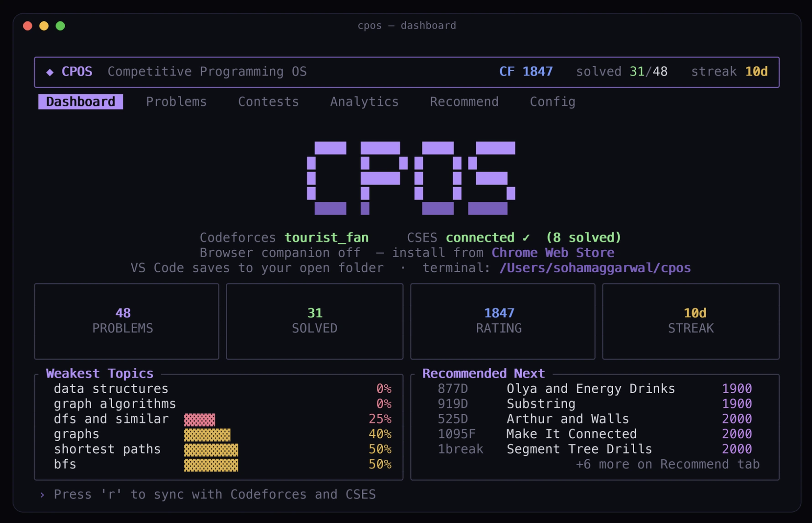Click the 'cpos — dashboard' window title
This screenshot has height=523, width=812.
click(407, 26)
